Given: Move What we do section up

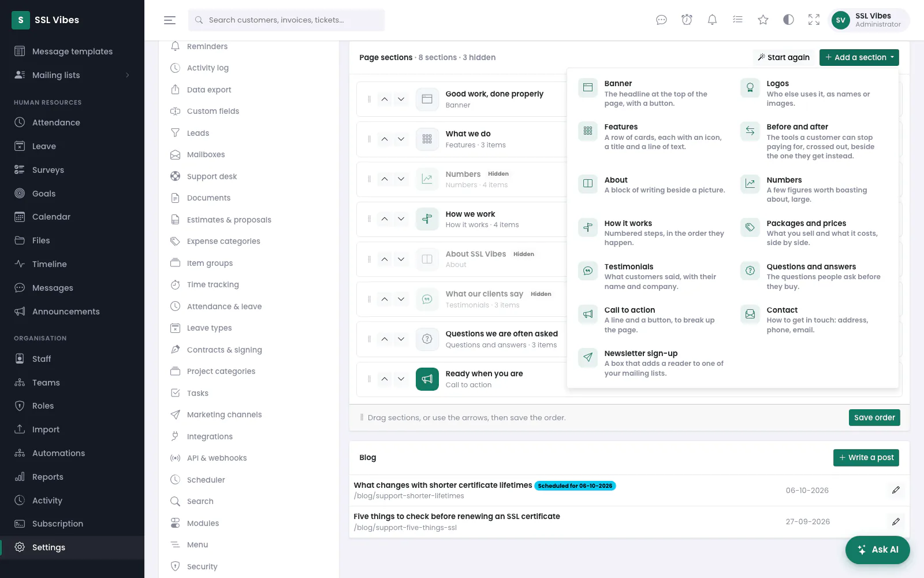Looking at the screenshot, I should [x=385, y=139].
